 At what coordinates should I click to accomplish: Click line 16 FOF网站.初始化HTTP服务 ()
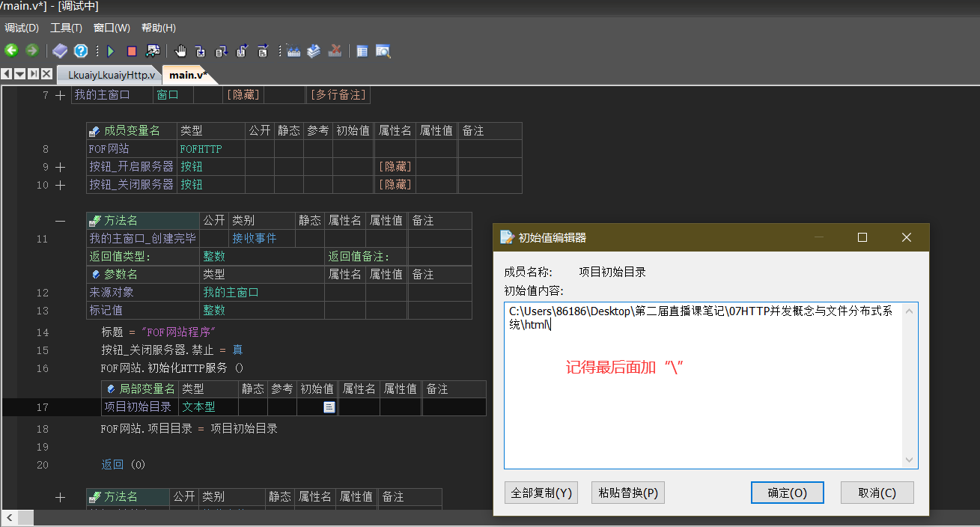coord(172,368)
